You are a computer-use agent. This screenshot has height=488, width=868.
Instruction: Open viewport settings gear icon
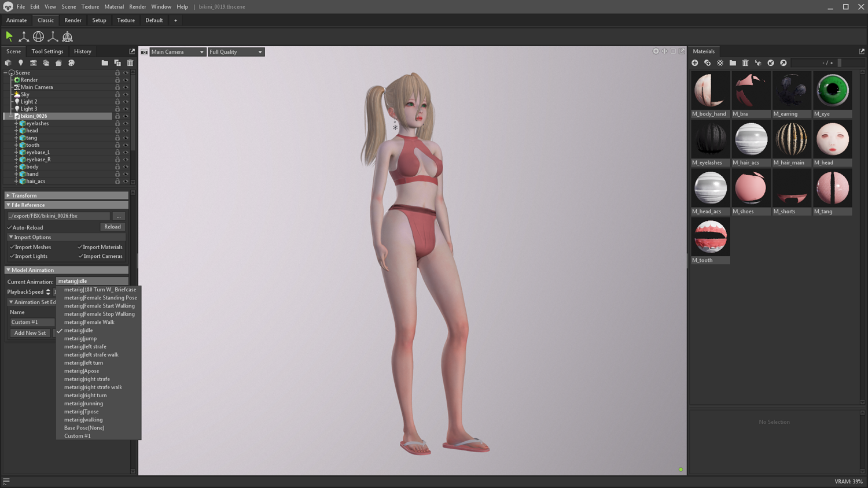point(656,51)
